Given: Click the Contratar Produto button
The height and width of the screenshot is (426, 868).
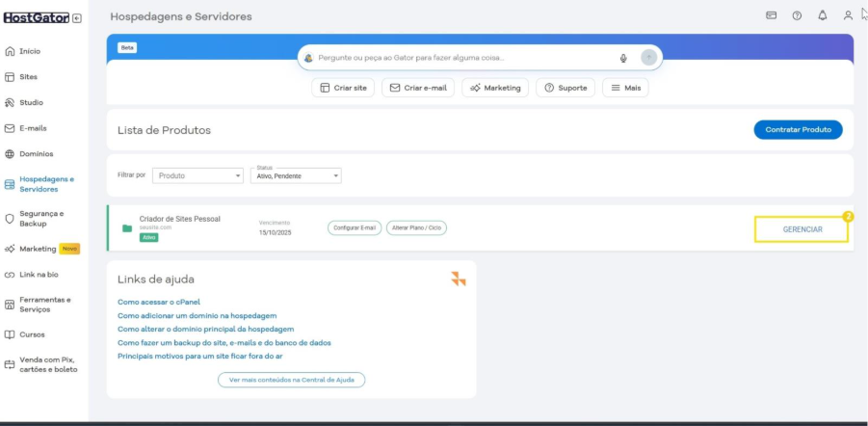Looking at the screenshot, I should pos(797,129).
